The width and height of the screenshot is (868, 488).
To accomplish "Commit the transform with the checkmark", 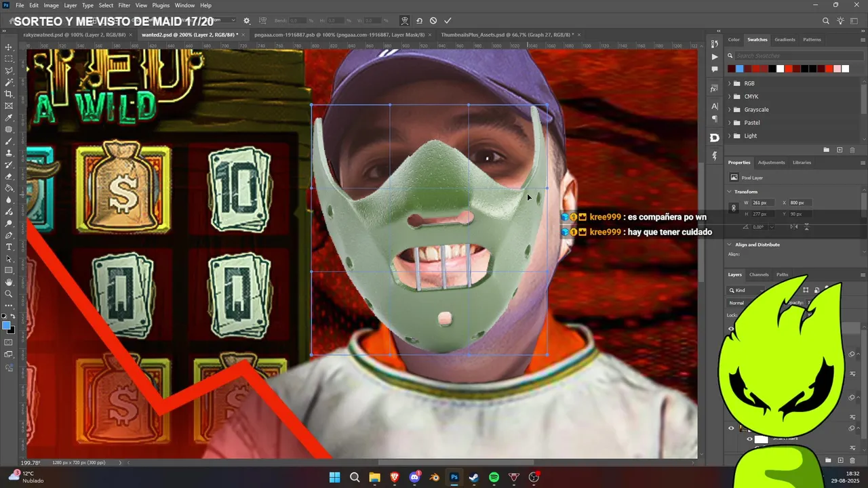I will point(448,21).
